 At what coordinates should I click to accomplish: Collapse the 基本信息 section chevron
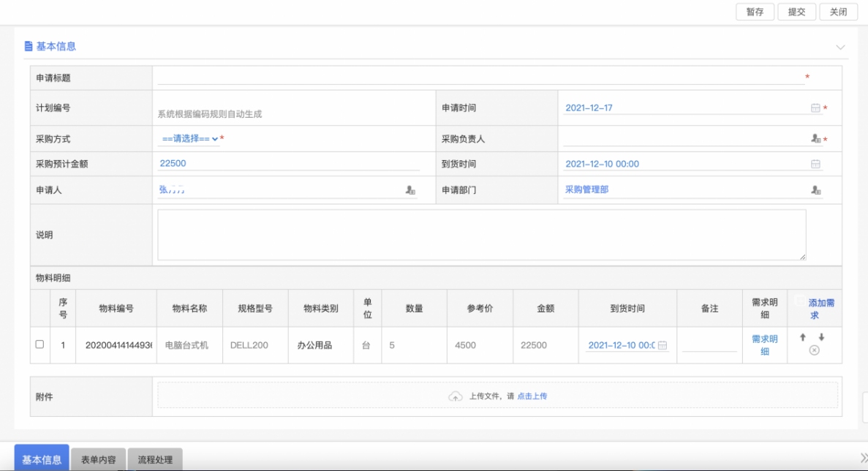(x=840, y=47)
